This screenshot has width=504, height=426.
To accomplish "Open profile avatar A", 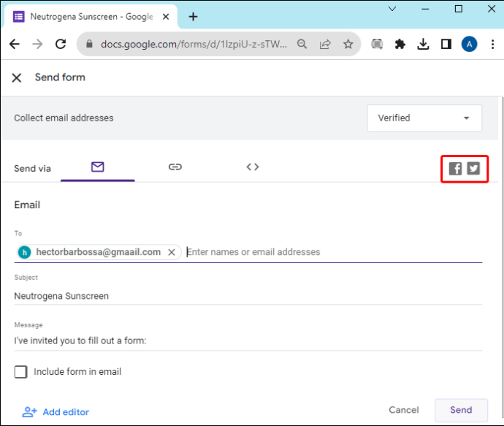I will pyautogui.click(x=469, y=44).
